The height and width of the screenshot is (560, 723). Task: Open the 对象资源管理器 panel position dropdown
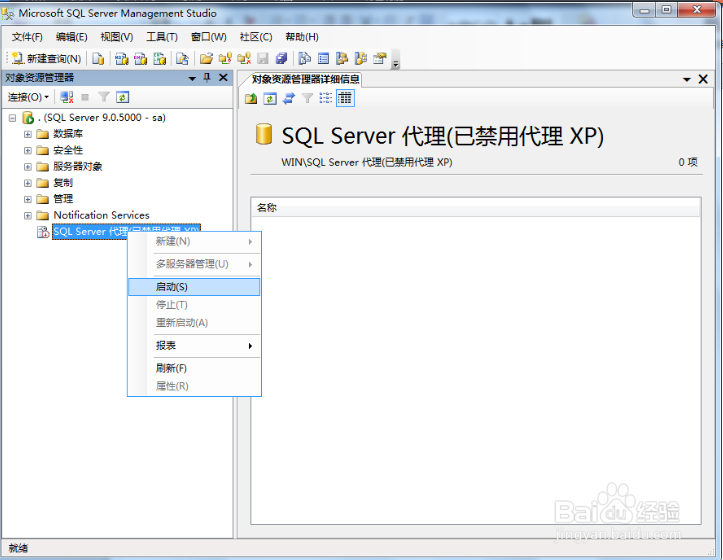tap(192, 78)
